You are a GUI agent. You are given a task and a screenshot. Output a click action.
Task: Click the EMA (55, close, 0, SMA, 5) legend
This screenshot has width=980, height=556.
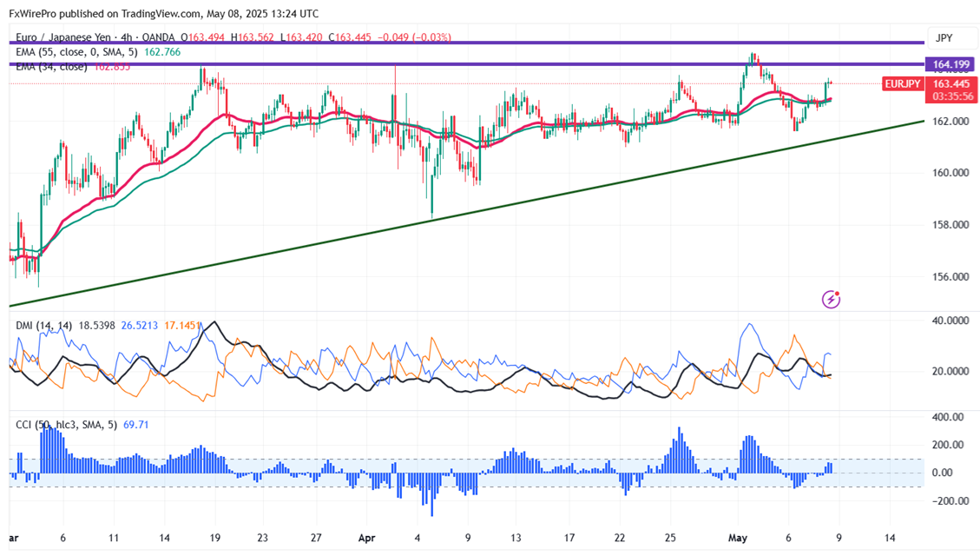pos(77,52)
